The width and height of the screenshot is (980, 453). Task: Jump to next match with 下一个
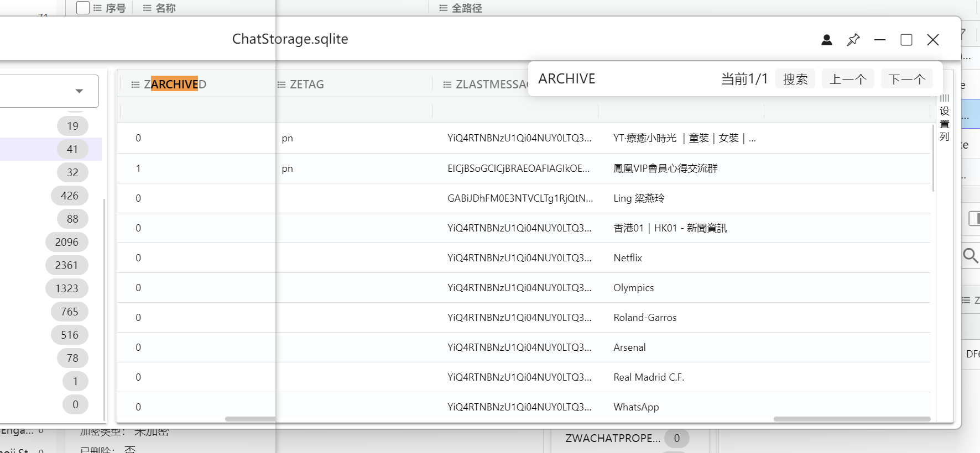906,79
